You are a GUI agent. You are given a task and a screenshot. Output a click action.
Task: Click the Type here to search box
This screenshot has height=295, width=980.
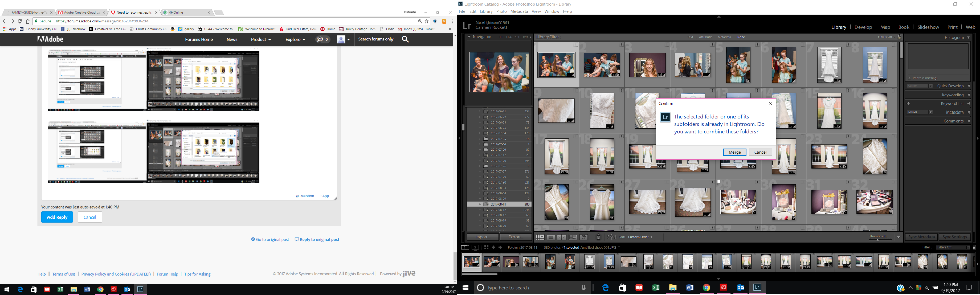tap(531, 288)
